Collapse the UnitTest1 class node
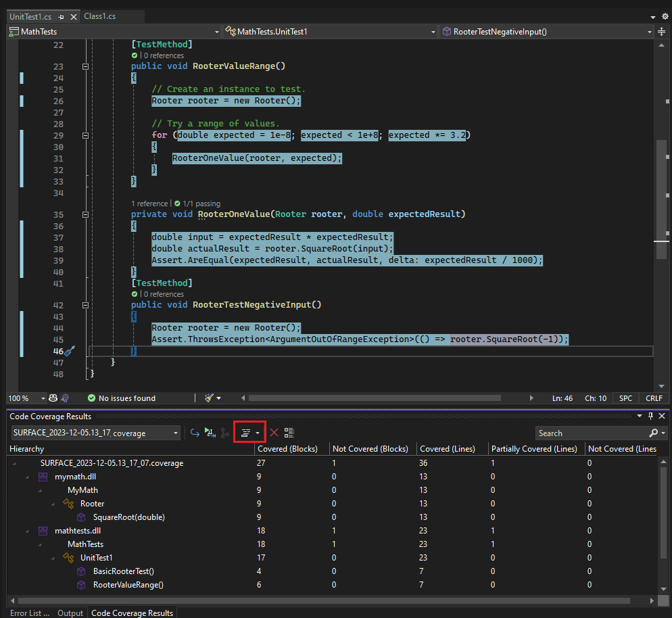The height and width of the screenshot is (618, 672). tap(53, 558)
